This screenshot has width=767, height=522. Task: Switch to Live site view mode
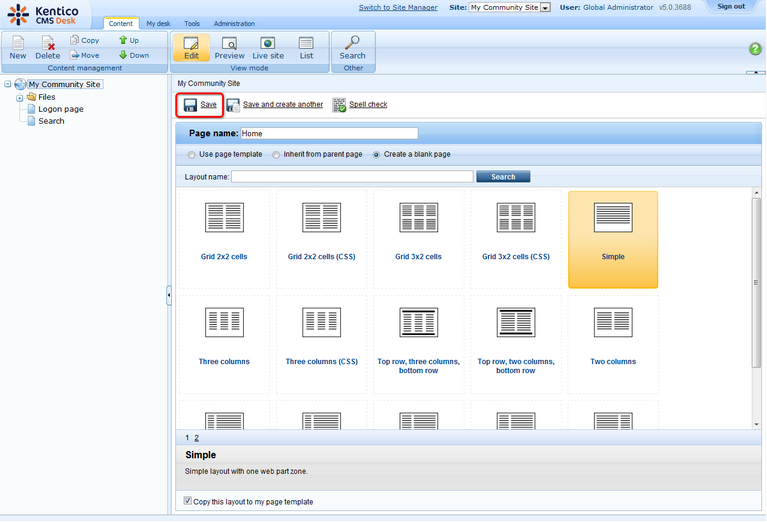point(268,47)
